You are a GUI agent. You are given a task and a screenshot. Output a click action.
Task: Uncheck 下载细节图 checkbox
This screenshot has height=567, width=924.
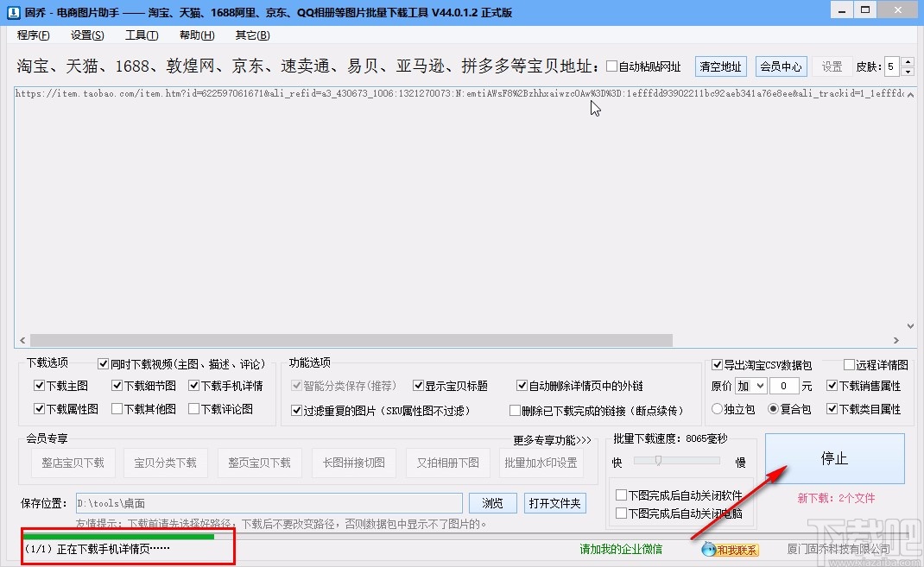pyautogui.click(x=117, y=387)
